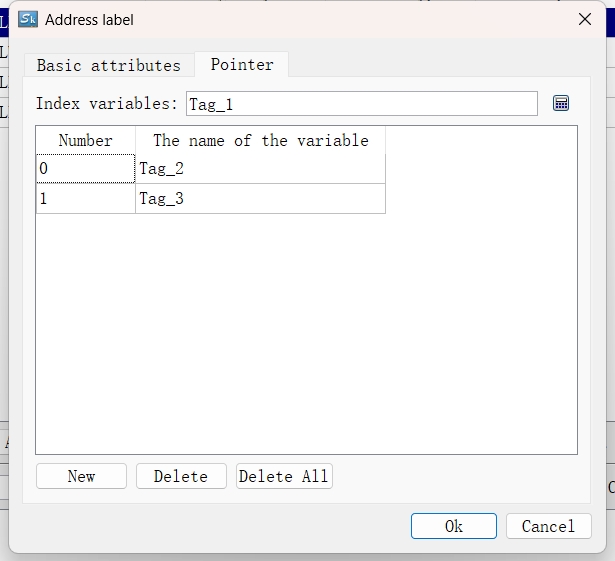Select the Number cell with value 1

(x=85, y=199)
